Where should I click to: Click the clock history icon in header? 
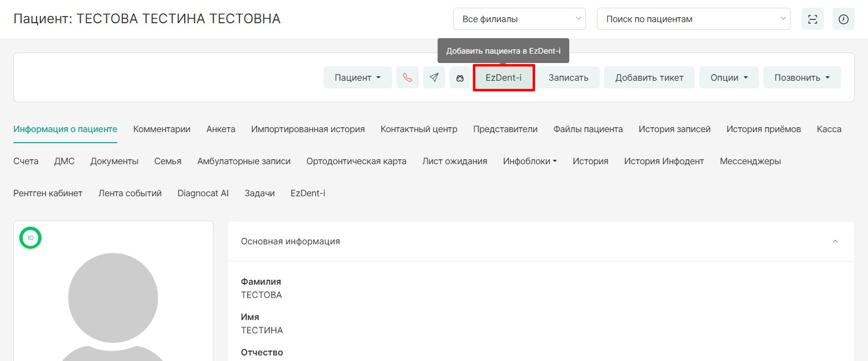coord(844,19)
